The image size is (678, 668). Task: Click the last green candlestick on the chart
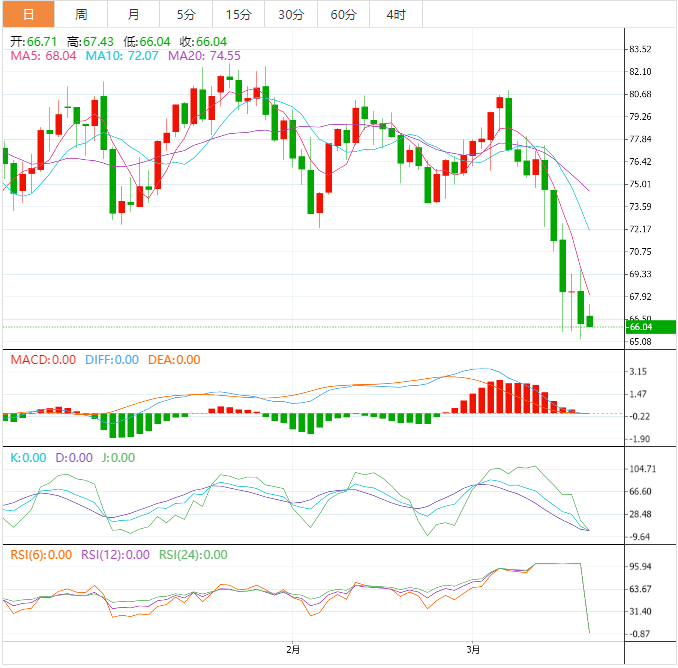click(x=590, y=321)
